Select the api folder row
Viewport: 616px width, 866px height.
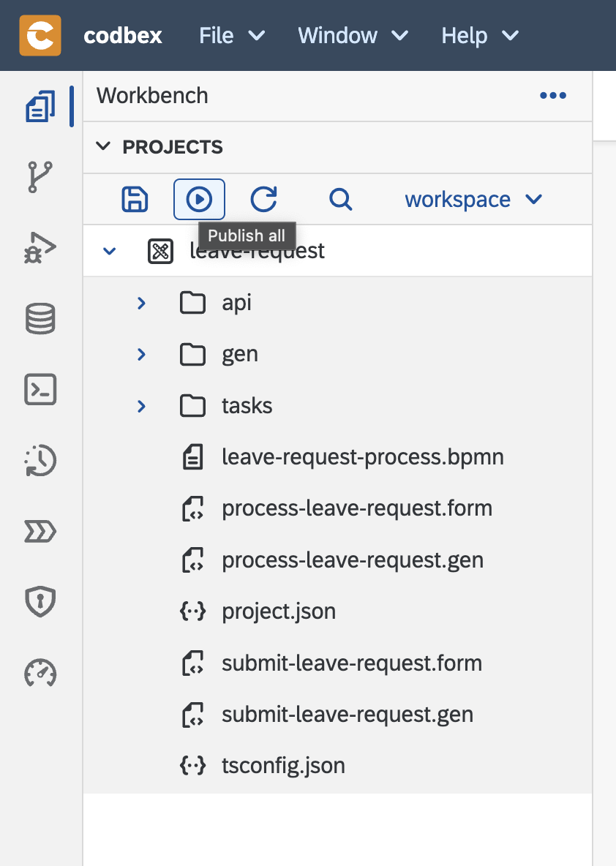[x=337, y=303]
